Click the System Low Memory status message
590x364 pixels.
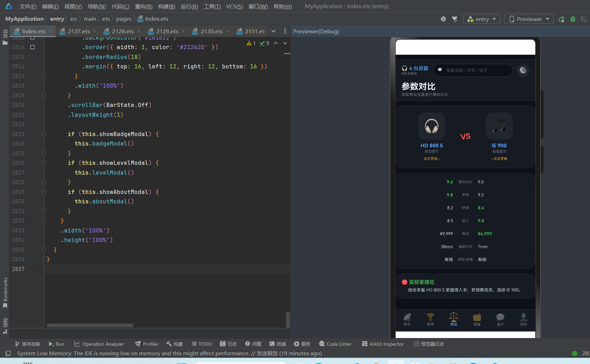pos(169,353)
